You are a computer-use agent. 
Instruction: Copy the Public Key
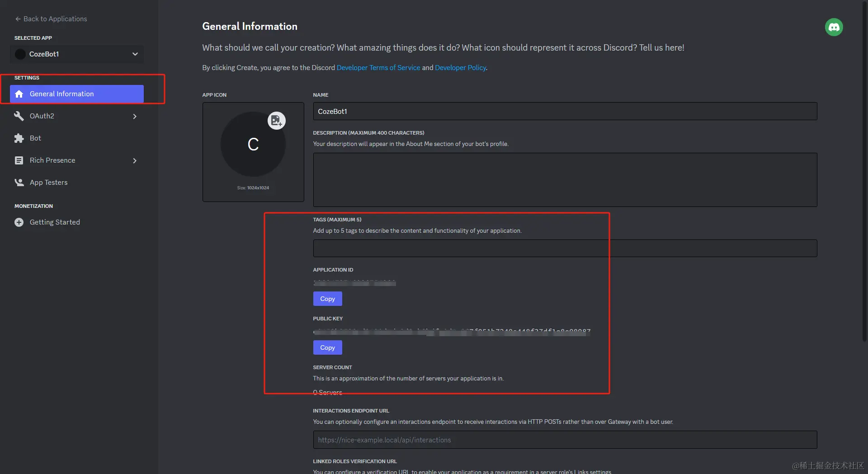tap(327, 347)
